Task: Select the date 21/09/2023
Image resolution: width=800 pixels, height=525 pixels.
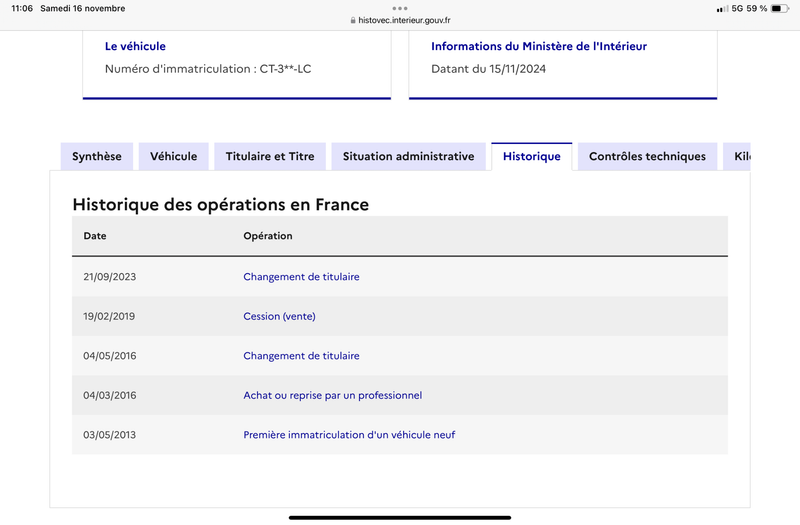Action: 110,277
